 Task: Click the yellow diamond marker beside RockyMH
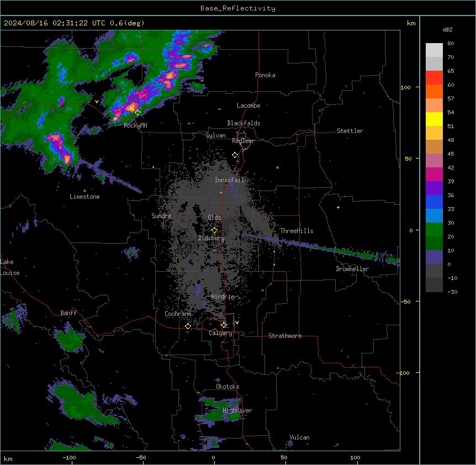coord(137,113)
